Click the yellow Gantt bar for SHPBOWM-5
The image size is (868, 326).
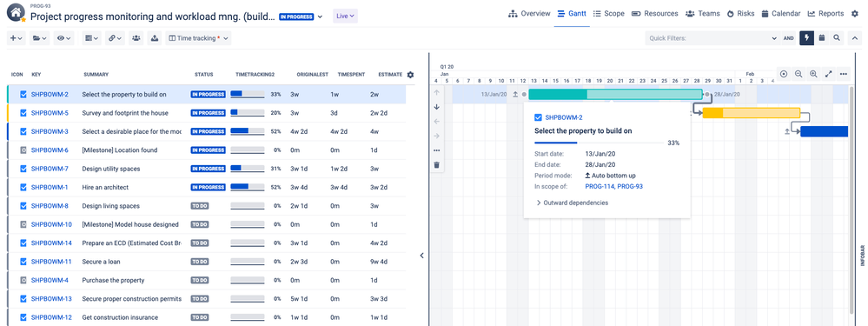coord(752,113)
